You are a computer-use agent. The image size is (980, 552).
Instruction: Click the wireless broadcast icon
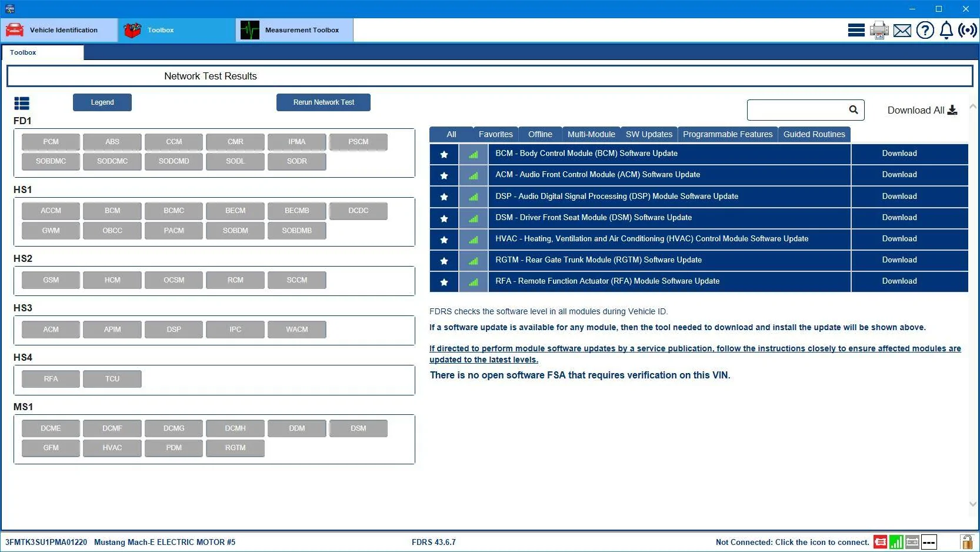[967, 30]
